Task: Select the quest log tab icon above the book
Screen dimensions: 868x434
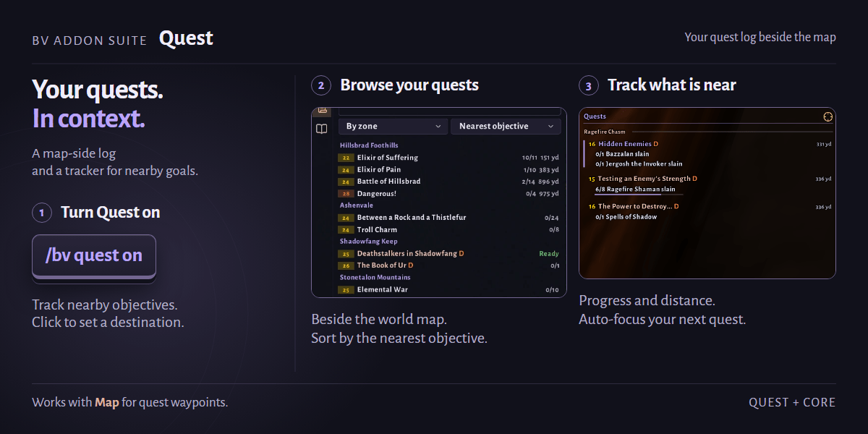Action: point(322,111)
